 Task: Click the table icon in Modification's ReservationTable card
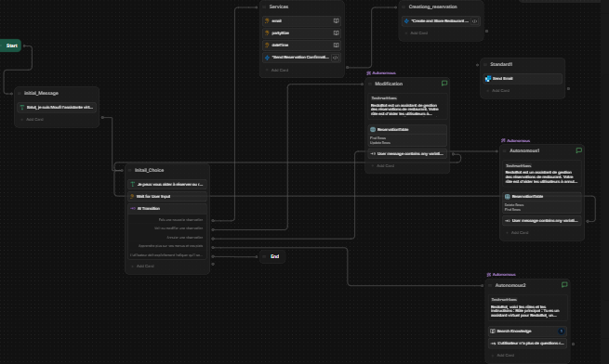point(373,130)
